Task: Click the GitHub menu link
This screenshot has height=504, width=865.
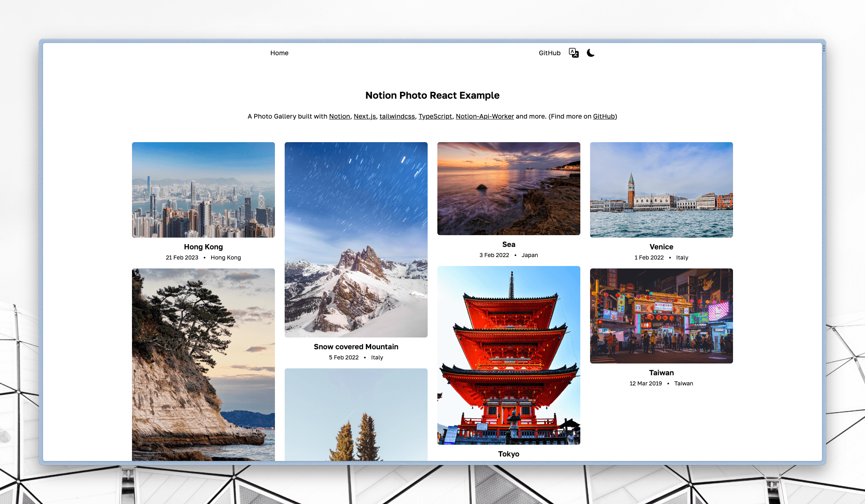Action: pos(549,53)
